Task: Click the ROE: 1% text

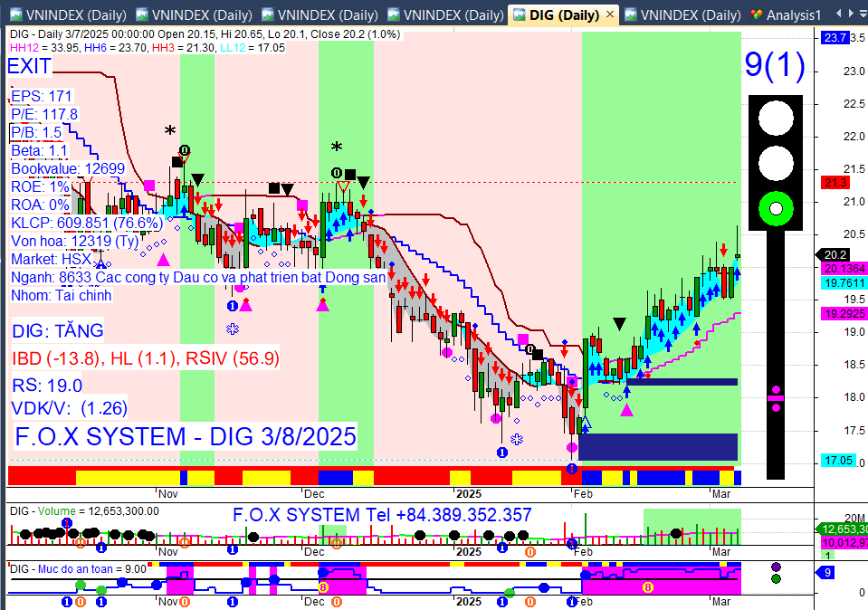Action: 40,187
